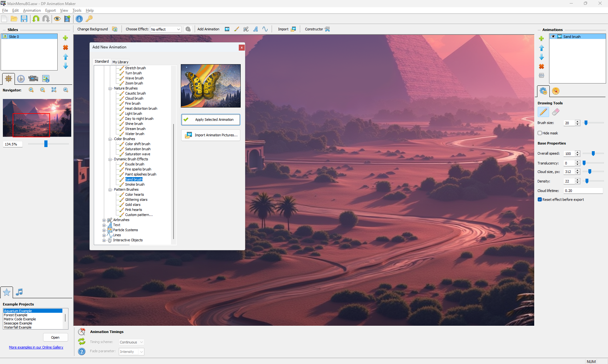This screenshot has height=364, width=608.
Task: Click the save floppy disk icon
Action: coord(24,19)
